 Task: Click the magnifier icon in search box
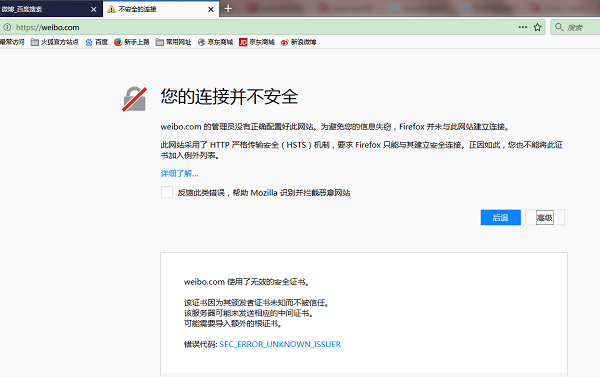point(559,27)
